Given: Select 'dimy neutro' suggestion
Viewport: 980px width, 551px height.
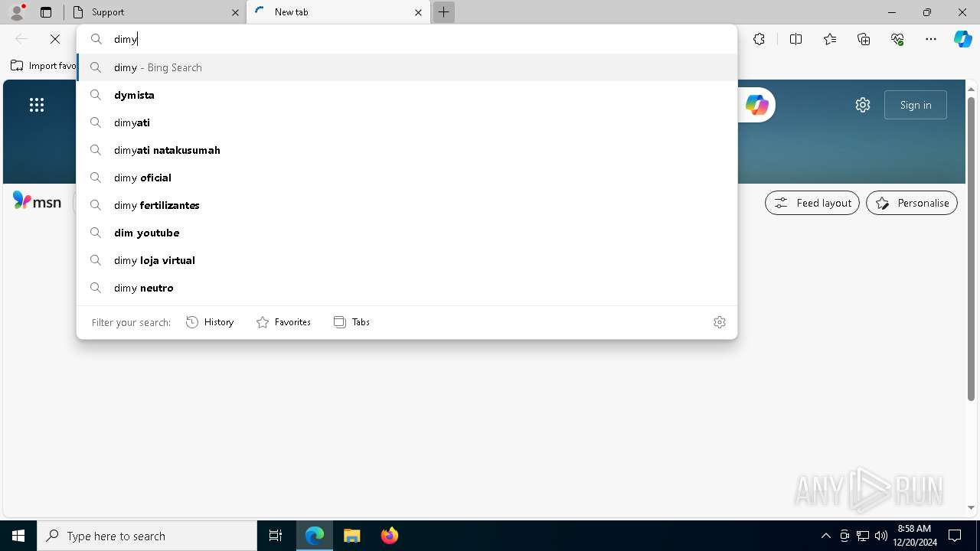Looking at the screenshot, I should [407, 288].
